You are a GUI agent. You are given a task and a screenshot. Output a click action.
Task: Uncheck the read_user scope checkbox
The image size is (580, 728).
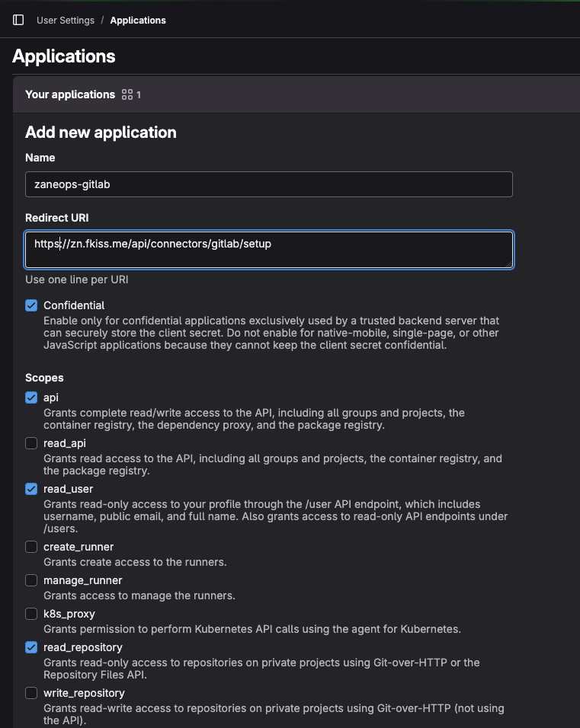pos(31,489)
